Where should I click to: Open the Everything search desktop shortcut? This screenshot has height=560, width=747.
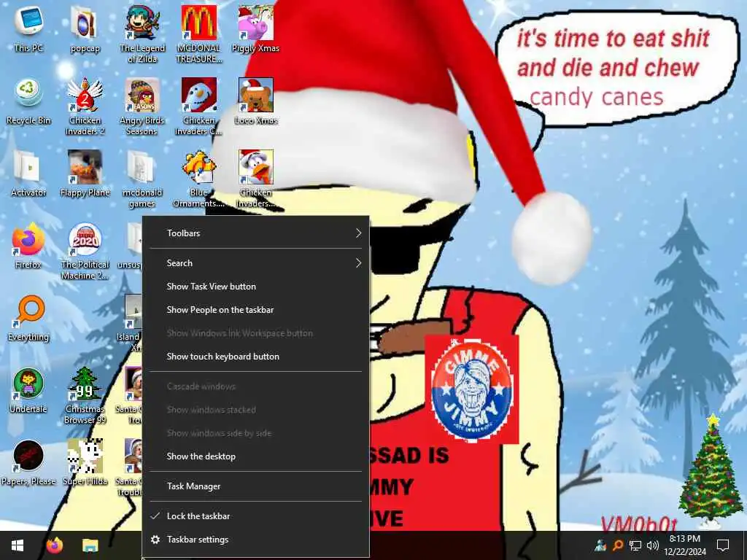tap(28, 318)
